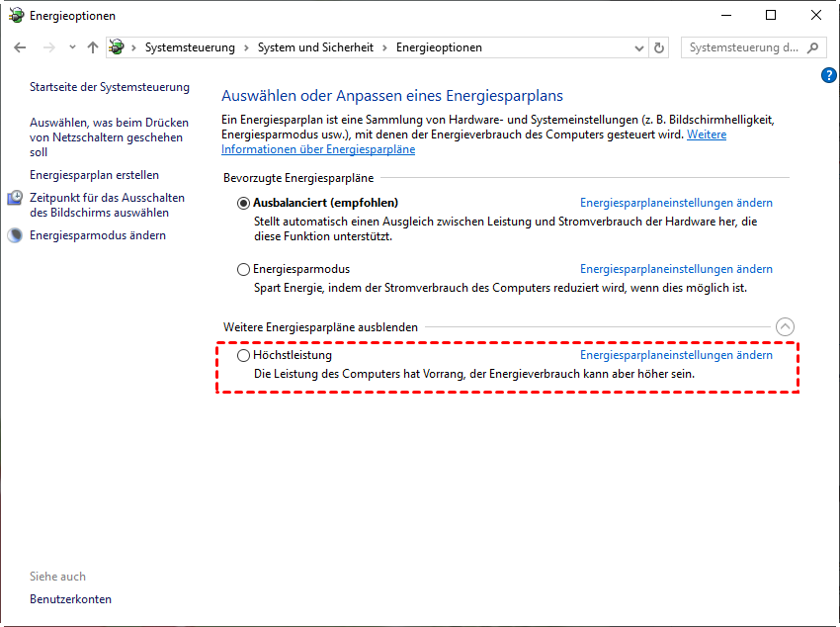Close the Energieoptionen window
Viewport: 840px width, 627px height.
(816, 15)
